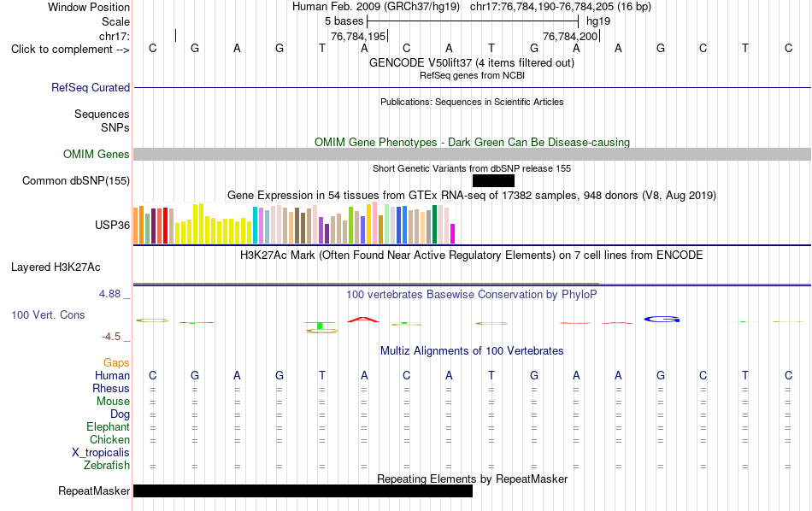Click the Elephant alignment row label

[x=109, y=427]
